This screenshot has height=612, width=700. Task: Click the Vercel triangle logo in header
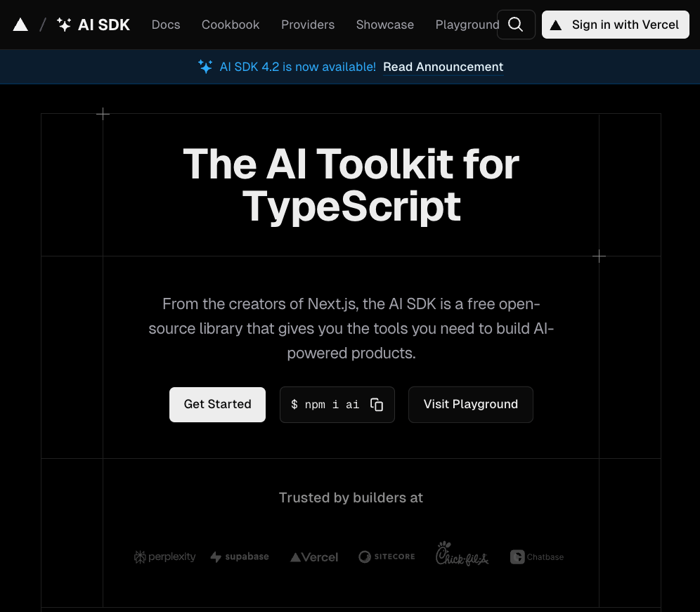(x=20, y=25)
